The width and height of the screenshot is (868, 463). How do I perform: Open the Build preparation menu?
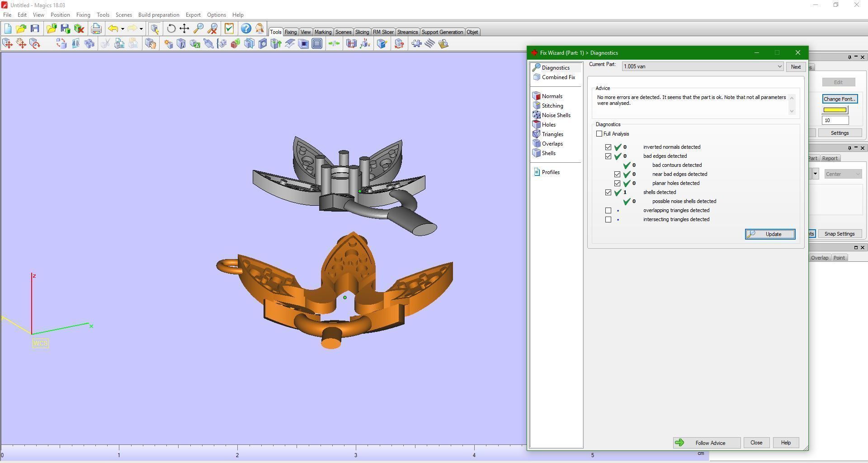click(159, 15)
